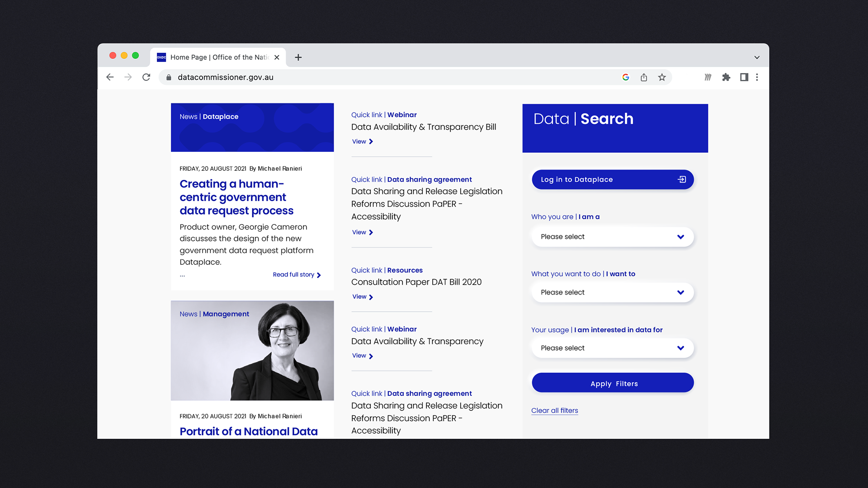Viewport: 868px width, 488px height.
Task: Reload the page with refresh icon
Action: 146,77
